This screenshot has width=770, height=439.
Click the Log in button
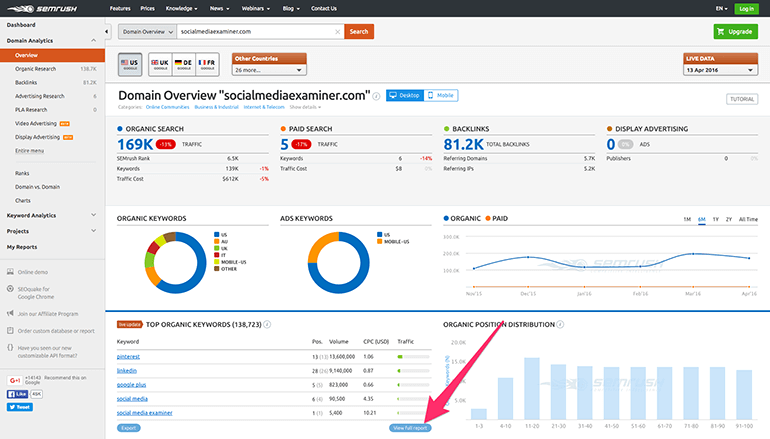(x=746, y=8)
